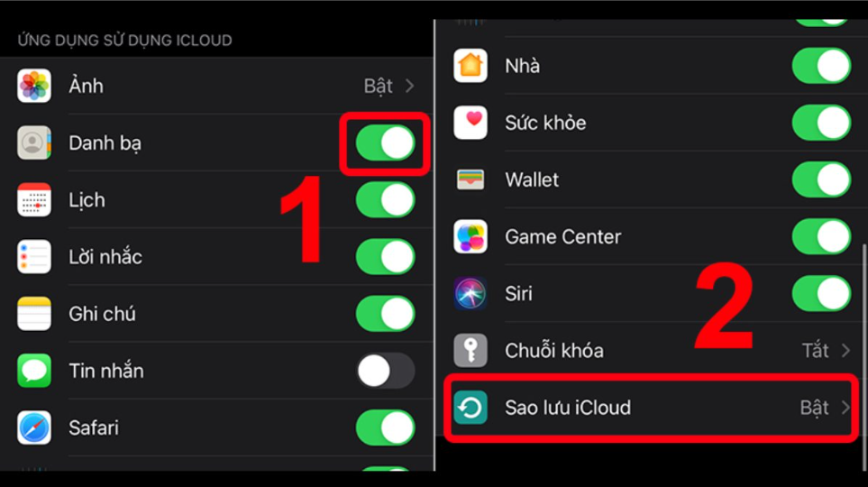Select the Ghi chú row label
This screenshot has height=487, width=868.
coord(102,314)
